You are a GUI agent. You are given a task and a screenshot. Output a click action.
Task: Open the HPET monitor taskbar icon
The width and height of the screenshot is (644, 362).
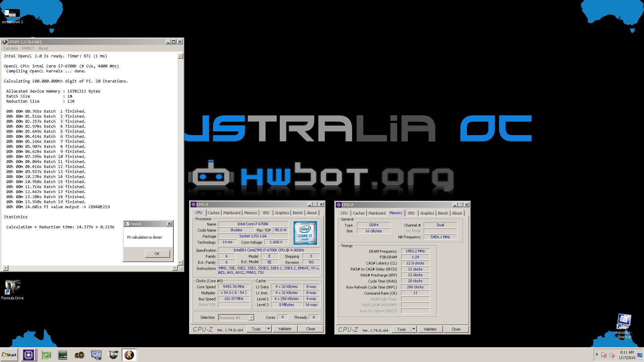[x=63, y=355]
